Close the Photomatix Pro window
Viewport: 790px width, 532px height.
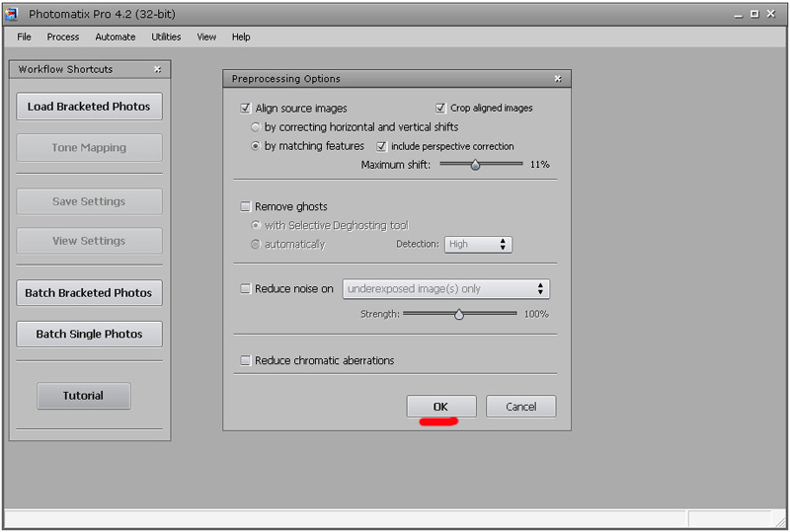[x=771, y=14]
